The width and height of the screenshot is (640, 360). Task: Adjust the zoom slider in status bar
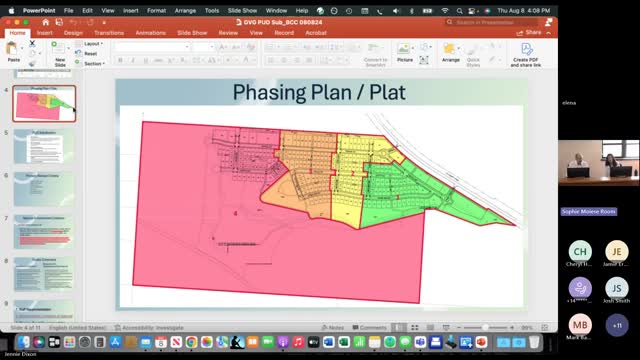point(485,327)
